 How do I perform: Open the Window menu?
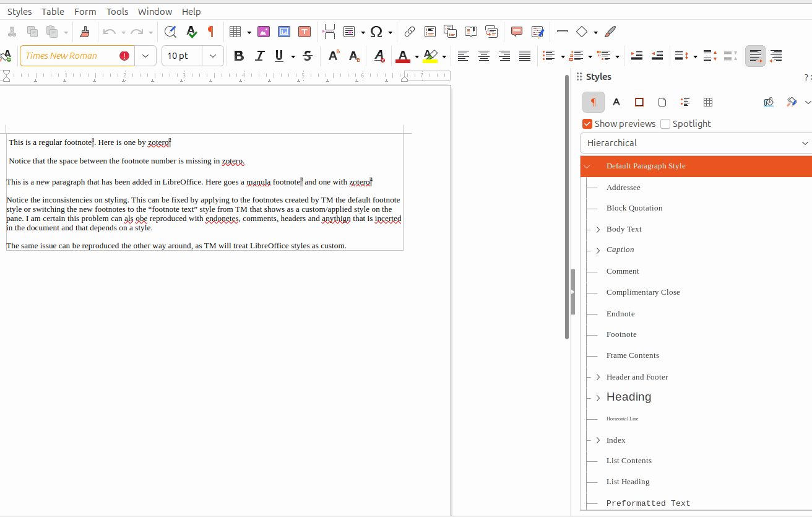155,11
